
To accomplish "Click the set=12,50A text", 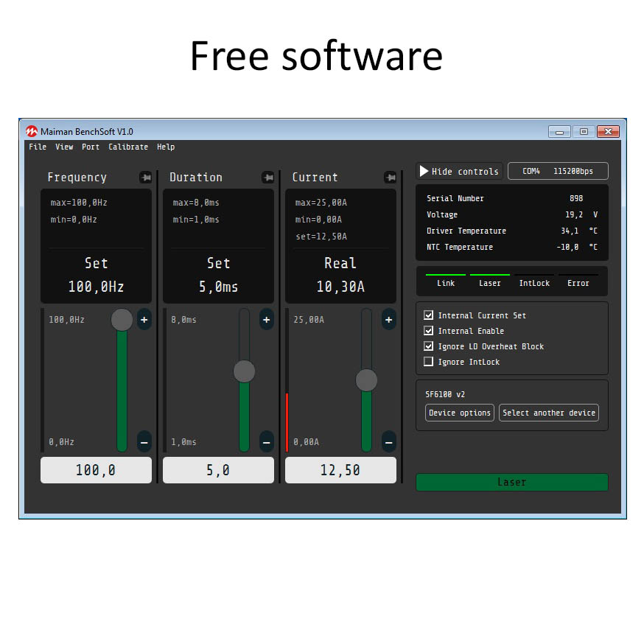I will click(321, 237).
